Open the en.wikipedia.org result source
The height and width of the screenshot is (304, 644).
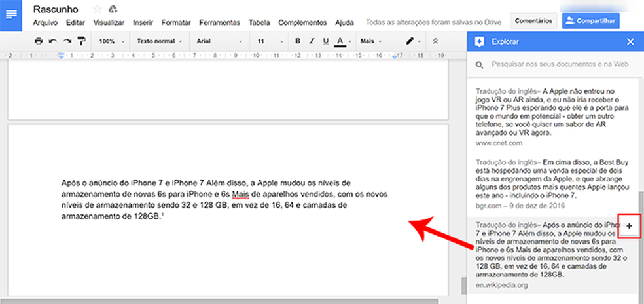pyautogui.click(x=502, y=285)
